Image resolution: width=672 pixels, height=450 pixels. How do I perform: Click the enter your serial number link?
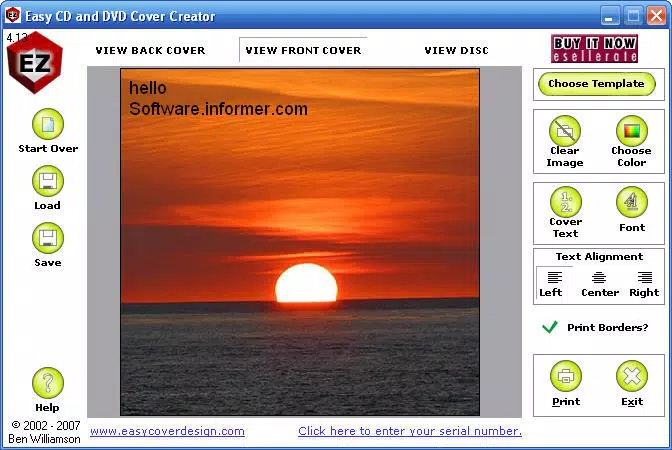pyautogui.click(x=410, y=431)
